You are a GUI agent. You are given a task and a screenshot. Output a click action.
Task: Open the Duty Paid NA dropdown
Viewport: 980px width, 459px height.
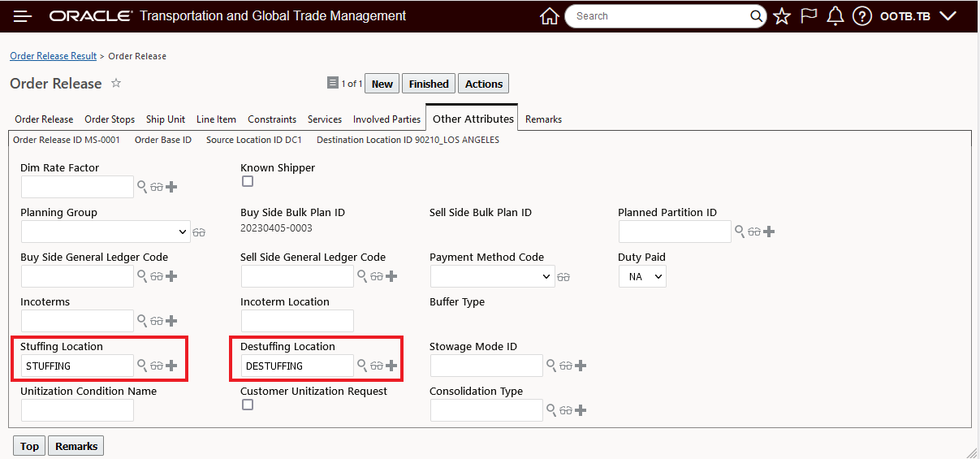pyautogui.click(x=642, y=276)
